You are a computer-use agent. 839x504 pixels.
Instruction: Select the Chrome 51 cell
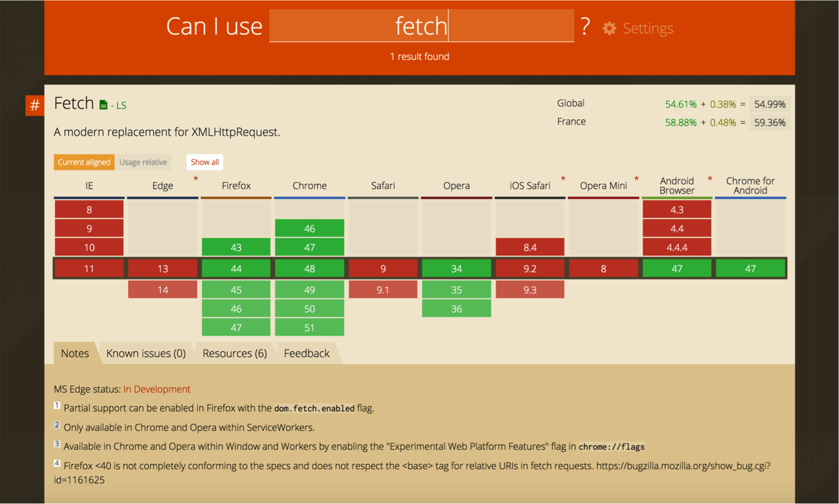pos(309,328)
